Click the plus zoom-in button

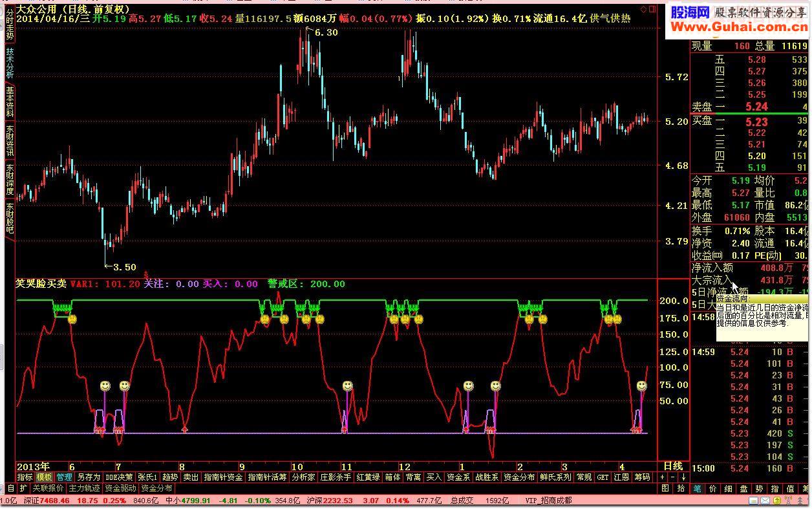[662, 477]
